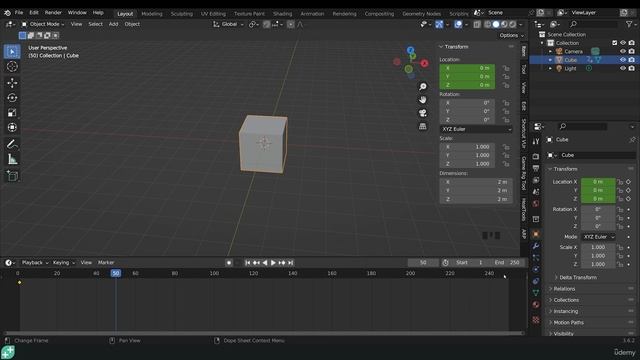Toggle Light visibility eye in outliner
The height and width of the screenshot is (360, 640).
(623, 68)
